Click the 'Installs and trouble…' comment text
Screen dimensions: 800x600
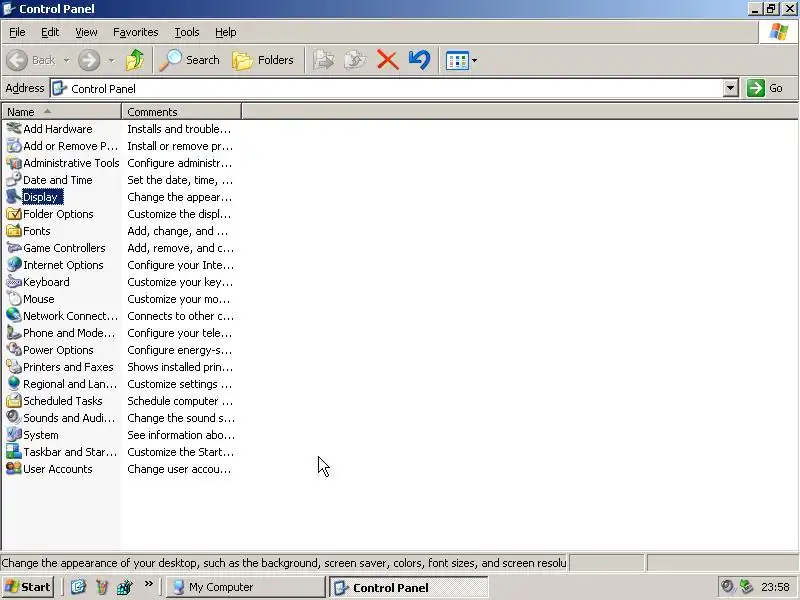point(179,129)
